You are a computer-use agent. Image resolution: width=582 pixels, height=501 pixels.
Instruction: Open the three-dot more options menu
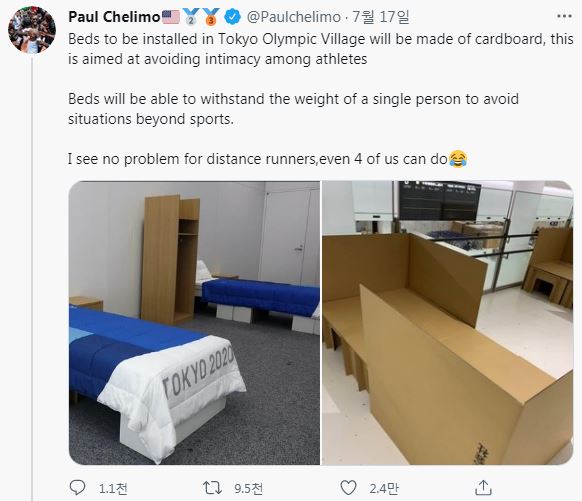point(564,16)
